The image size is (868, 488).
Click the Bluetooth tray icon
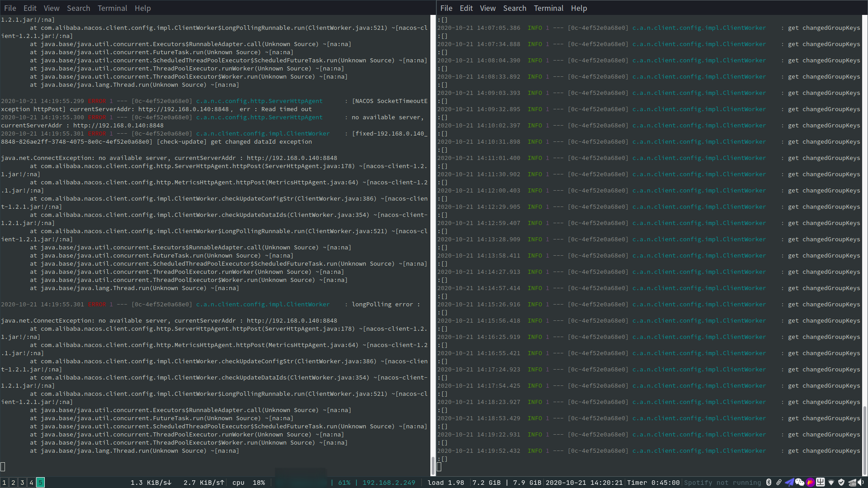coord(769,482)
